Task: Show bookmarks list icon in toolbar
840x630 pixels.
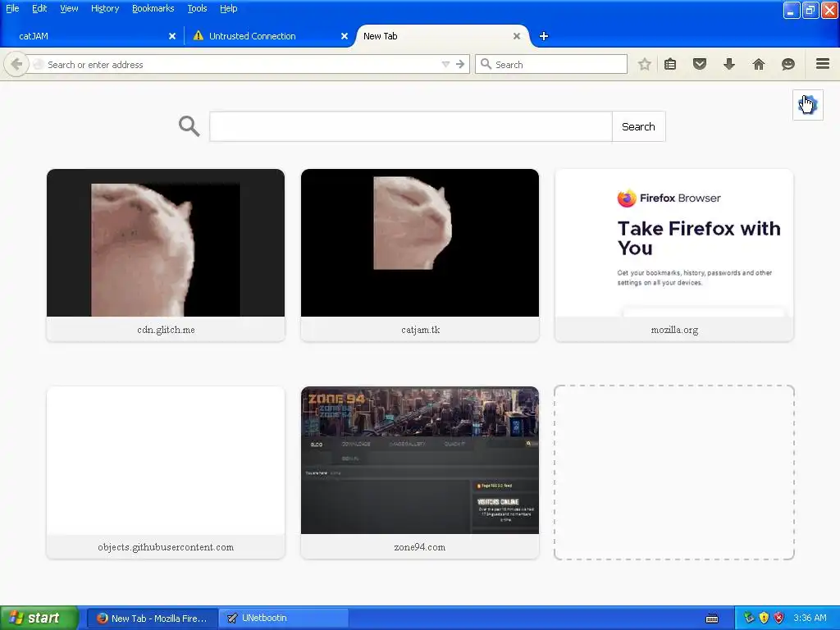Action: click(x=670, y=64)
